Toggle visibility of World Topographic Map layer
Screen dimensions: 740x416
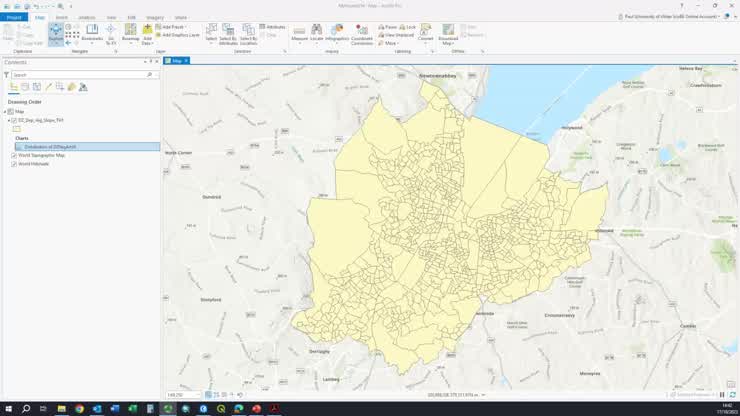[14, 155]
